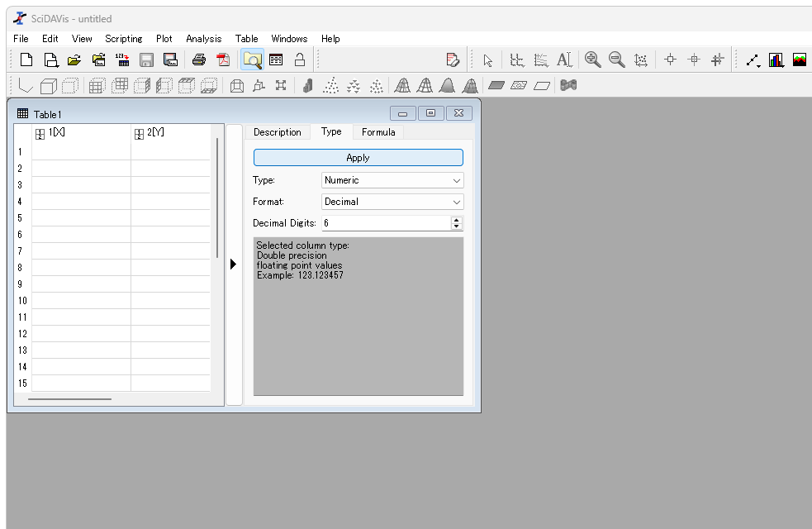Viewport: 812px width, 529px height.
Task: Select the Zoom In tool
Action: [x=592, y=60]
